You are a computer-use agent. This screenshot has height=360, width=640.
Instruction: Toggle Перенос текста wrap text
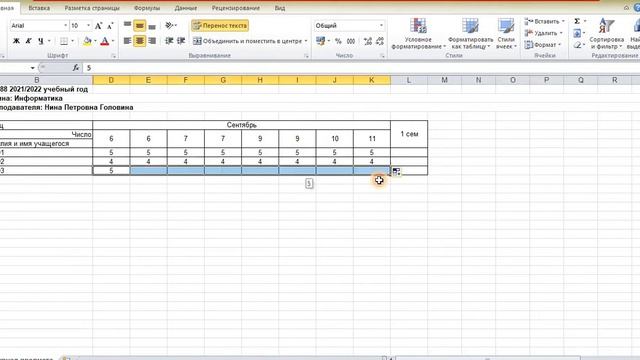220,26
